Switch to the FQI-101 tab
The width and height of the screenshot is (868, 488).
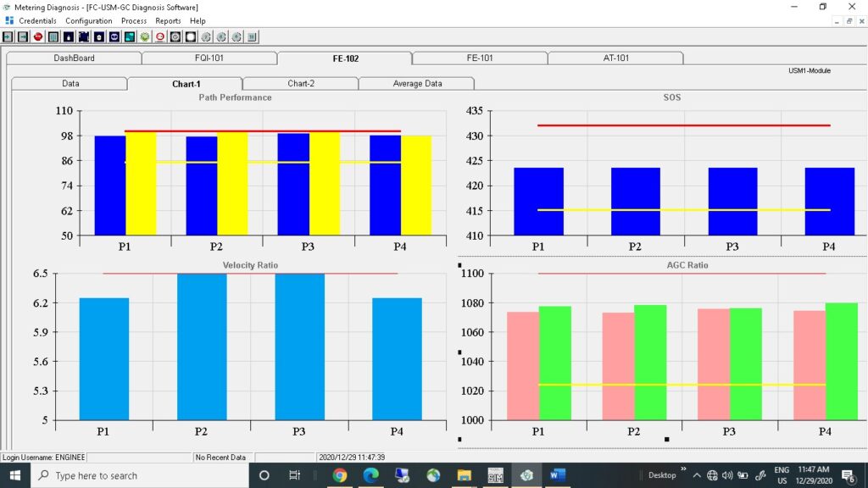[209, 58]
